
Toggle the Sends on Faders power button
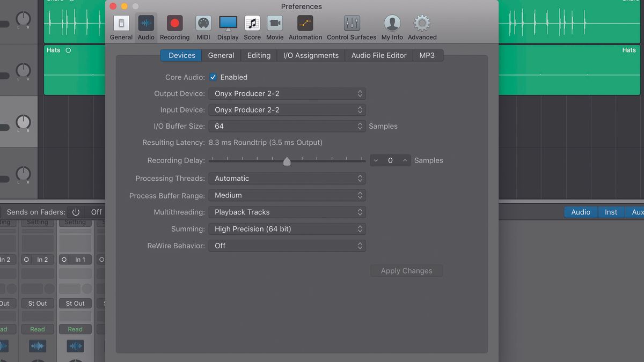76,212
